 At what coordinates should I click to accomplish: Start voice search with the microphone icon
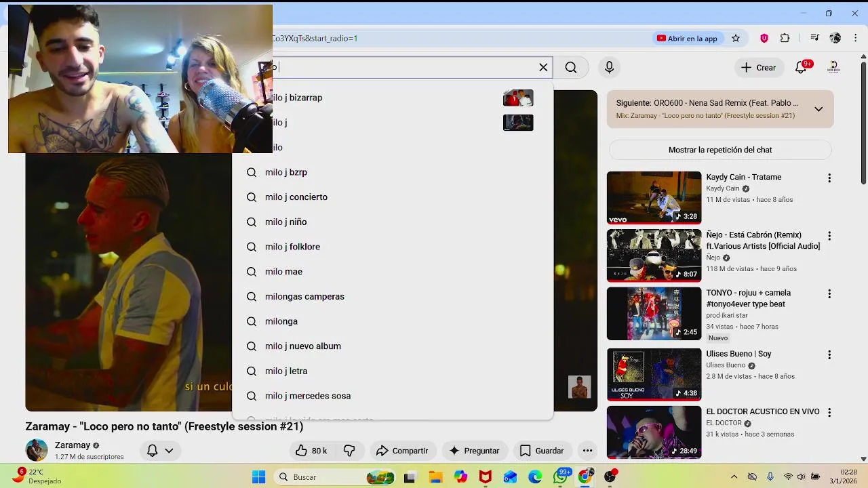[x=609, y=67]
